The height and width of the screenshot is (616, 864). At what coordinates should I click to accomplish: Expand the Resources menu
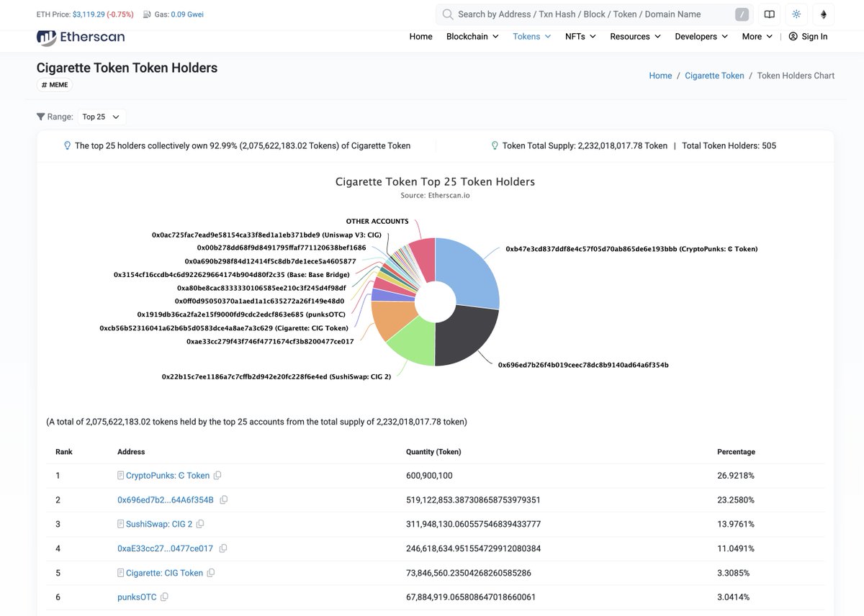636,37
